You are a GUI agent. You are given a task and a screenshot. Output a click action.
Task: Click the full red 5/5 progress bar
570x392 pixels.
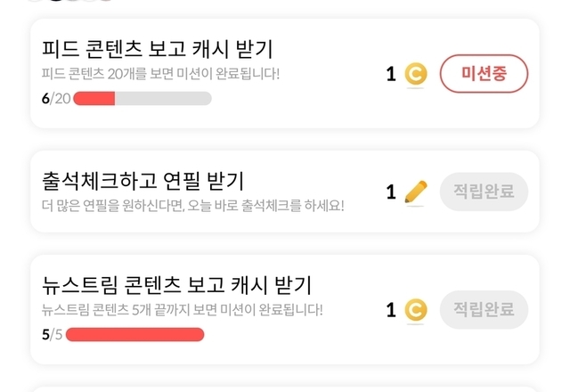pyautogui.click(x=135, y=335)
